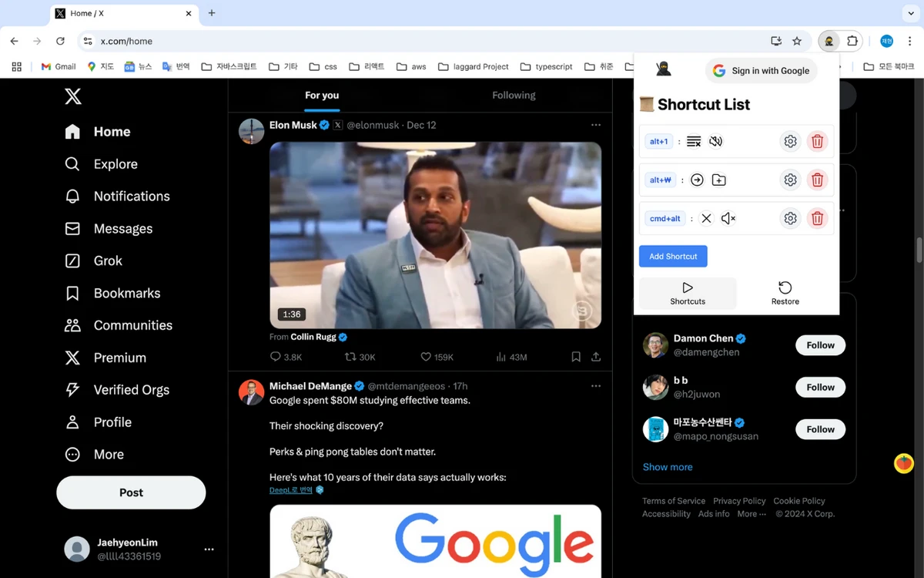The image size is (924, 578).
Task: Expand the 모든 북마크 folder
Action: point(889,67)
